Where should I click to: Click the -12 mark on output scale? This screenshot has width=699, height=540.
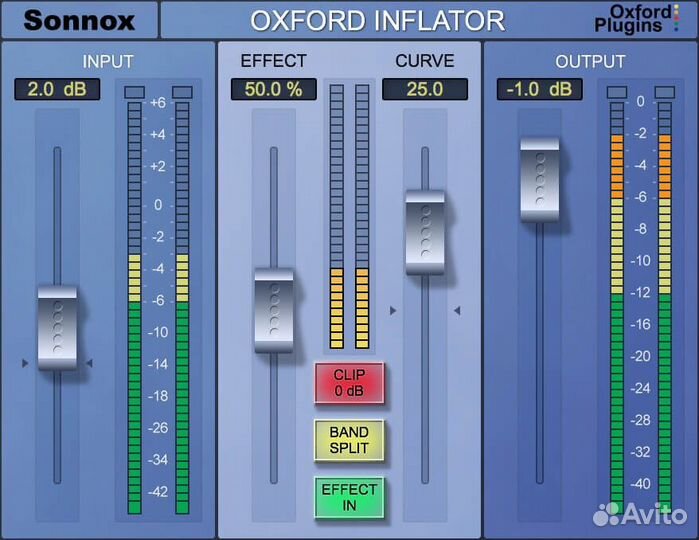(641, 293)
